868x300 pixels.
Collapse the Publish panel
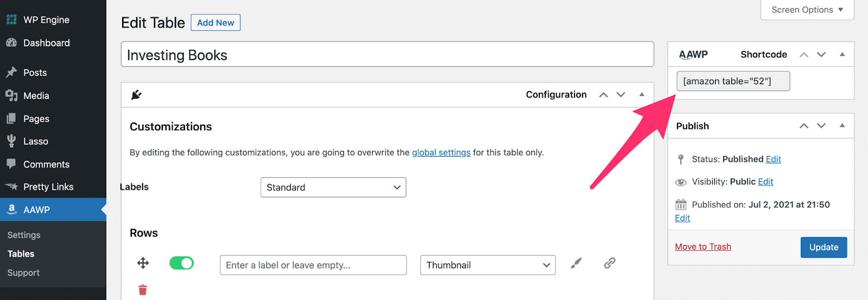pos(842,125)
